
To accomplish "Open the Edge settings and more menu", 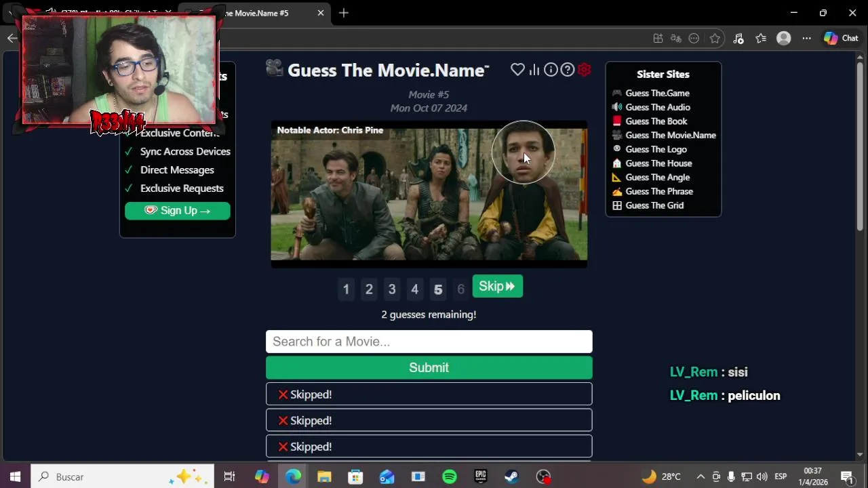I will click(806, 39).
